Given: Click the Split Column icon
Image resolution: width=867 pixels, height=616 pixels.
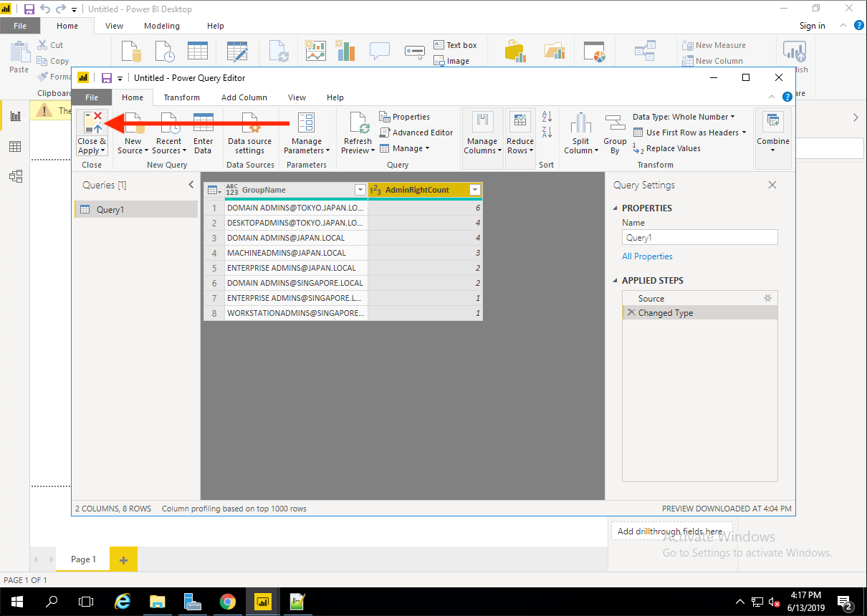Looking at the screenshot, I should click(x=580, y=123).
